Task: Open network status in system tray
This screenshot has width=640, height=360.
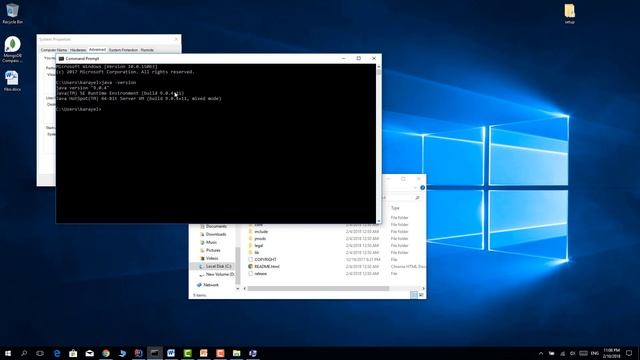Action: click(x=562, y=353)
